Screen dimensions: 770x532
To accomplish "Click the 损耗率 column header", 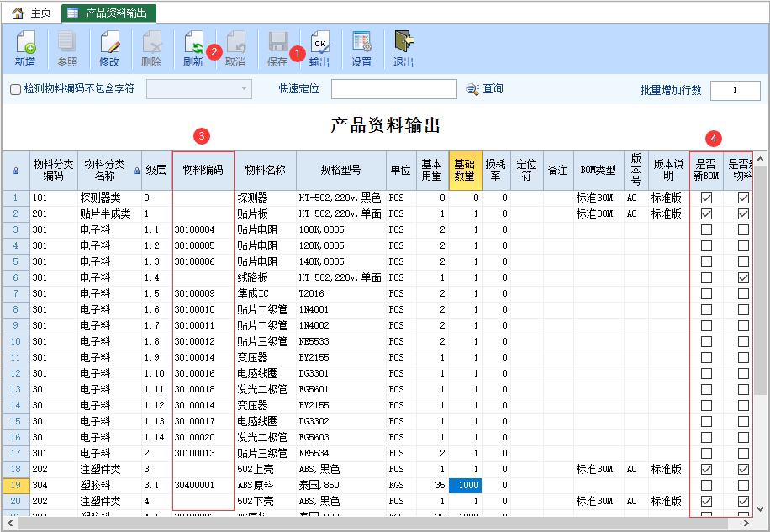I will [496, 171].
